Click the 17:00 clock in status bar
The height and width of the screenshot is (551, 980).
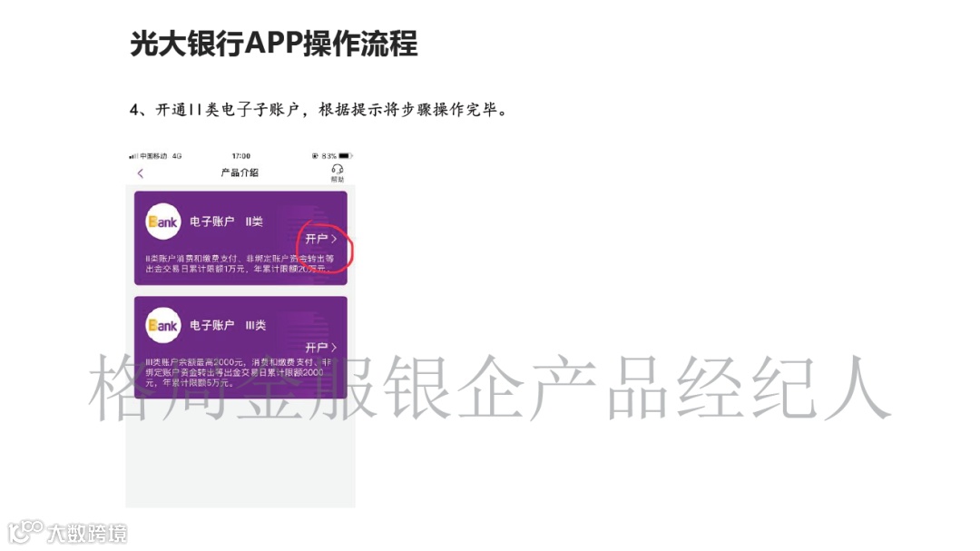pos(240,156)
